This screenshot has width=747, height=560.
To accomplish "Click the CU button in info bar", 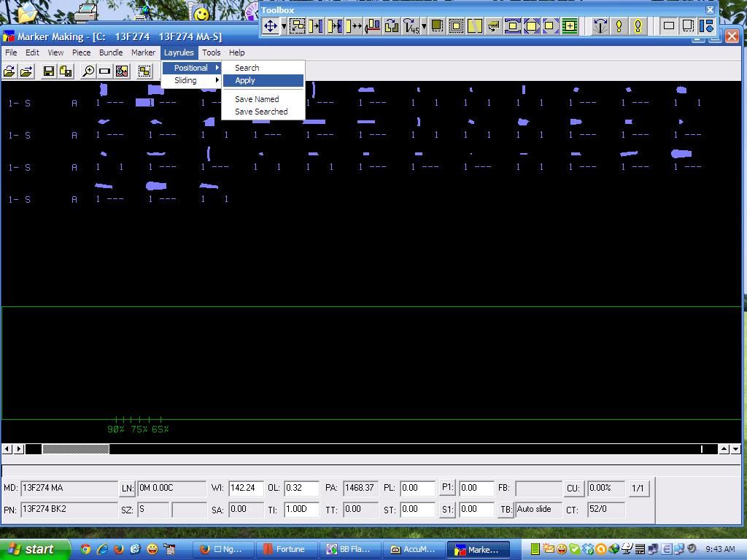I will (573, 488).
